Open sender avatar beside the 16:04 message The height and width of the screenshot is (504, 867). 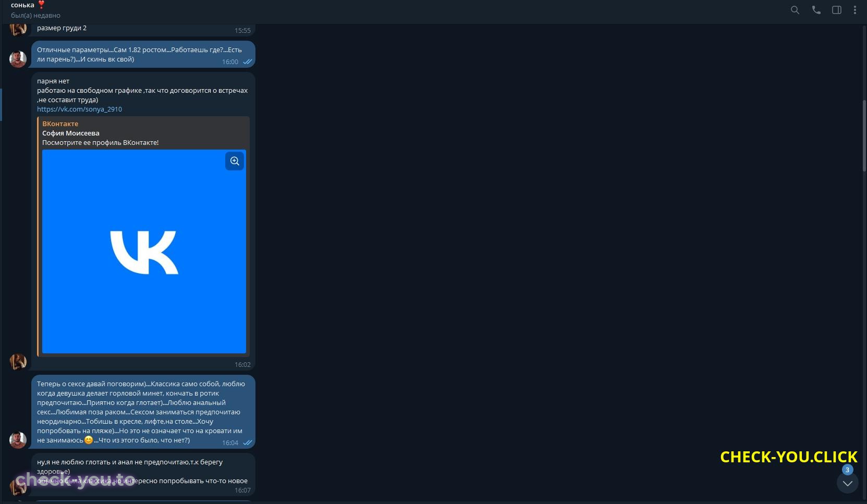tap(18, 440)
